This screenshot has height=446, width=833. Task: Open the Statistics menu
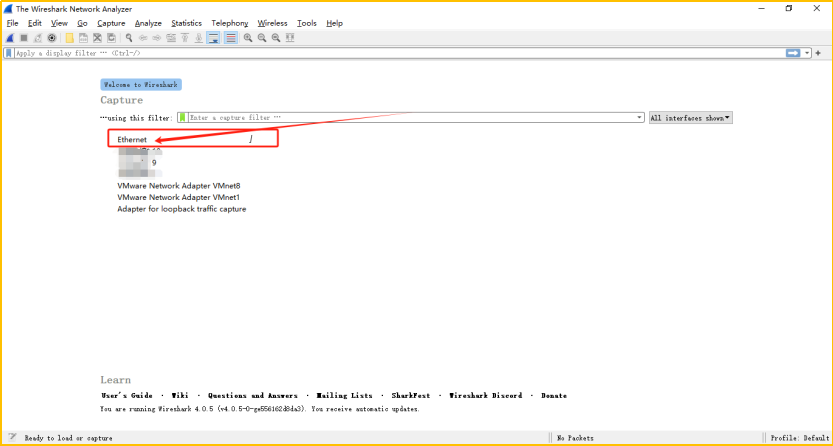186,23
